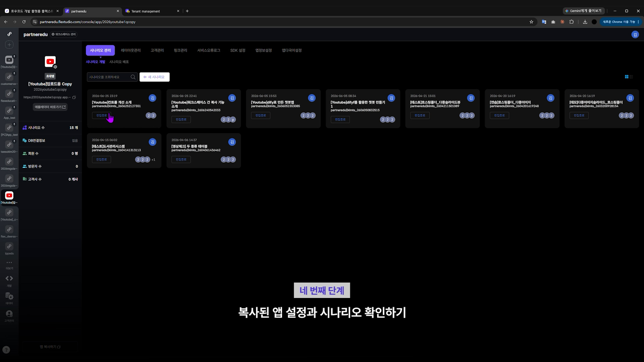The width and height of the screenshot is (644, 362).
Task: Open the [PC]App_test sidebar app
Action: (x=9, y=128)
